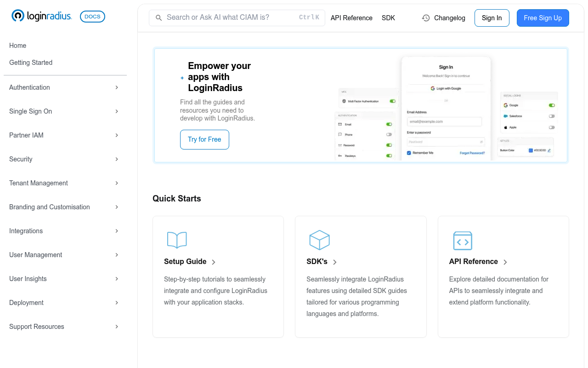Viewport: 588px width, 368px height.
Task: Expand the Tenant Management chevron
Action: click(x=117, y=183)
